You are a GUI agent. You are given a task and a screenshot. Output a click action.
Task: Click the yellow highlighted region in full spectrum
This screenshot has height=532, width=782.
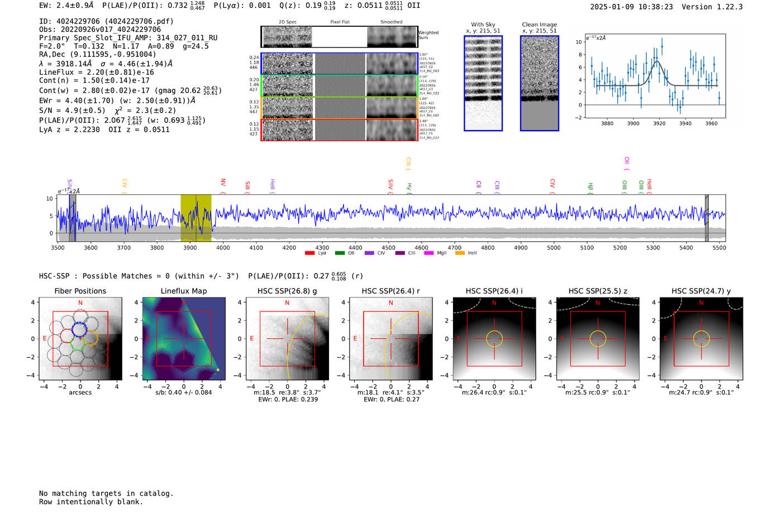coord(195,218)
